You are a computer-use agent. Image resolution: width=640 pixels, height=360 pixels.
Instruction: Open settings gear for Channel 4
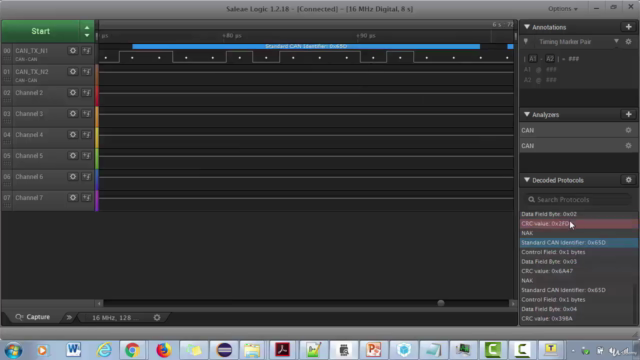pos(73,135)
